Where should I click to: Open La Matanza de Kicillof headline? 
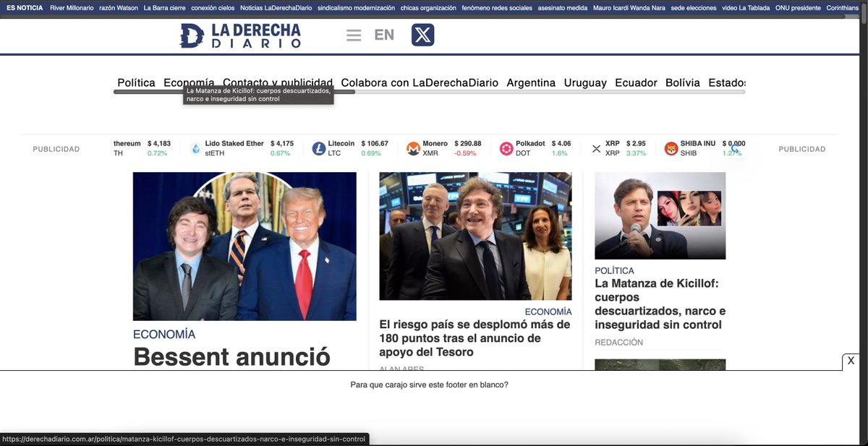(x=660, y=304)
